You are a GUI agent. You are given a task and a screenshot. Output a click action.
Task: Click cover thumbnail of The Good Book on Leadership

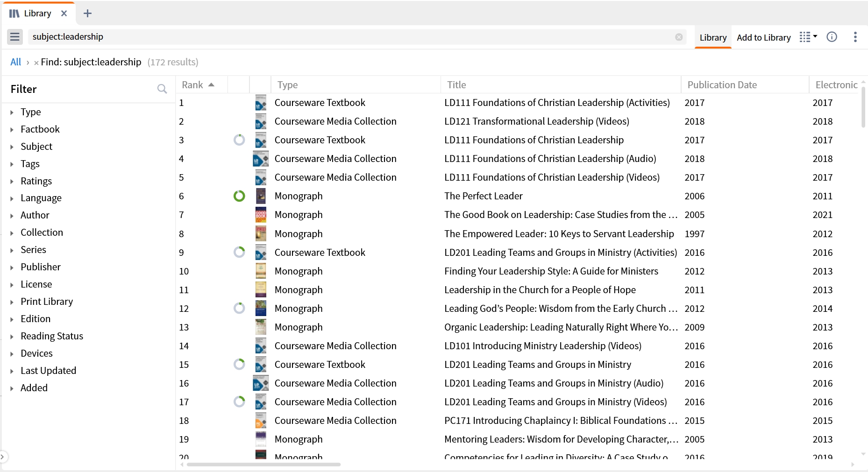click(261, 215)
